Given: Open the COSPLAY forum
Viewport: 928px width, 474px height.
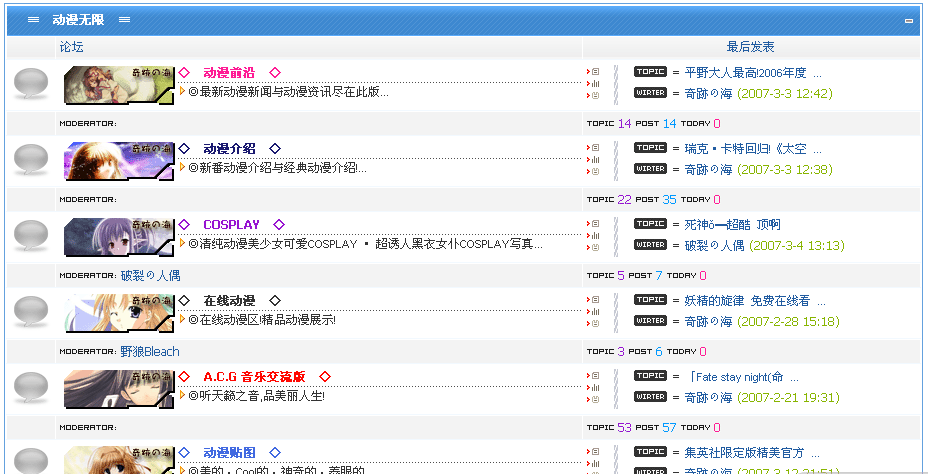Looking at the screenshot, I should click(x=231, y=225).
